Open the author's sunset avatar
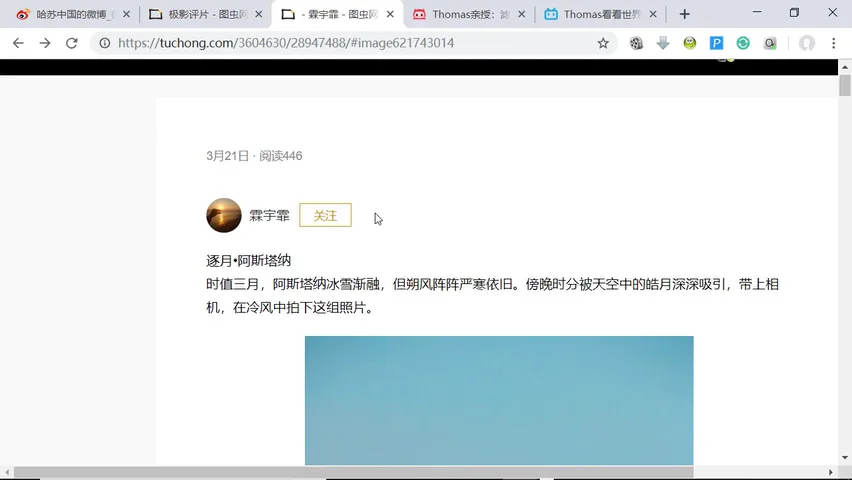 coord(224,215)
